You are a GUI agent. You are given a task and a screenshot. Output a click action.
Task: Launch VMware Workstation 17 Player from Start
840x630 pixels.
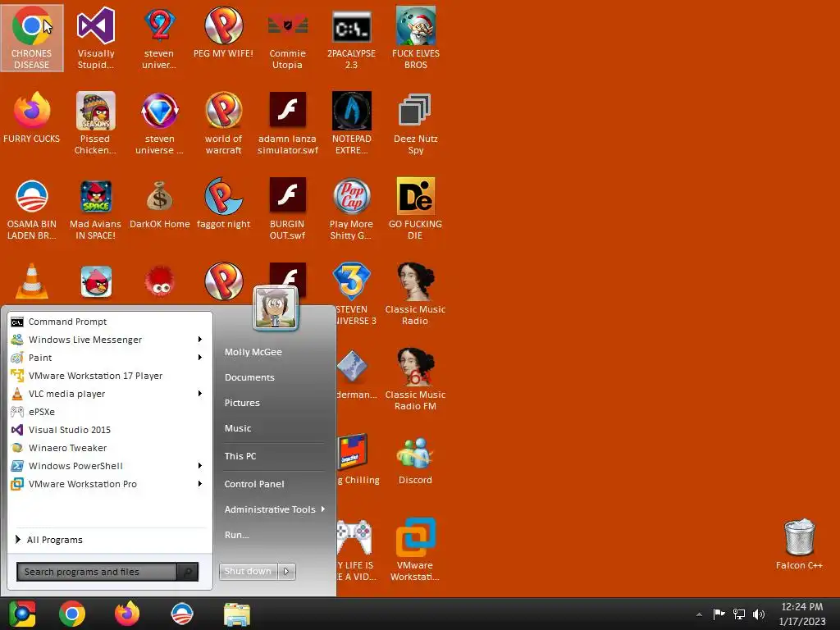110,376
